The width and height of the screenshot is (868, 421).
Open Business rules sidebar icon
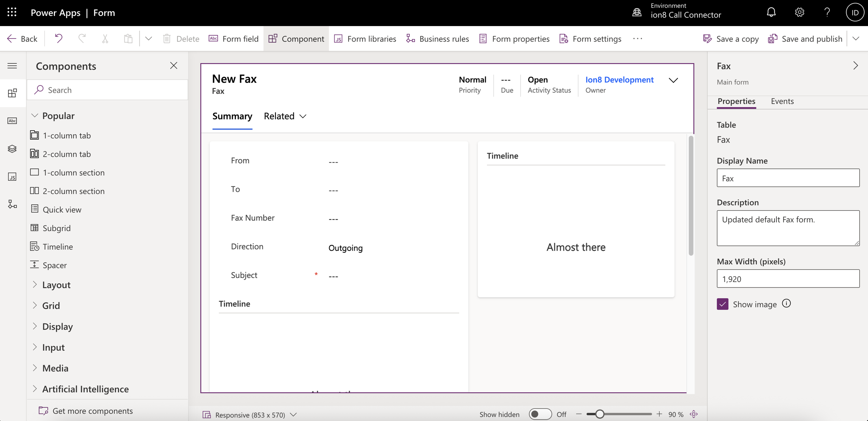[12, 204]
